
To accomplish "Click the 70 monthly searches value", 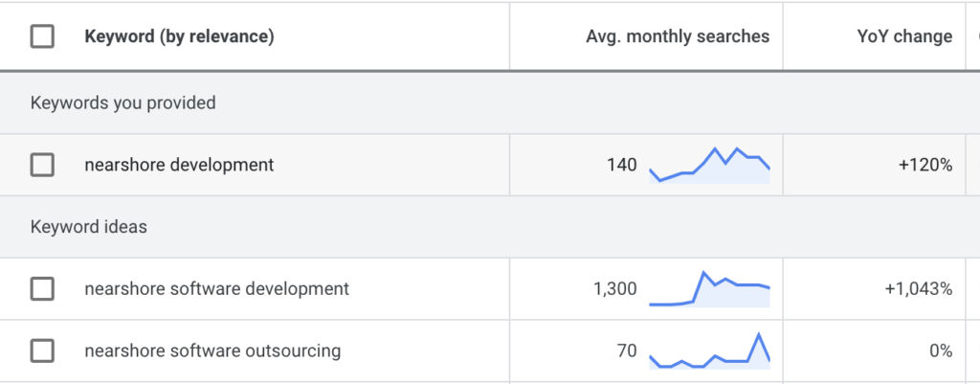I will (626, 351).
